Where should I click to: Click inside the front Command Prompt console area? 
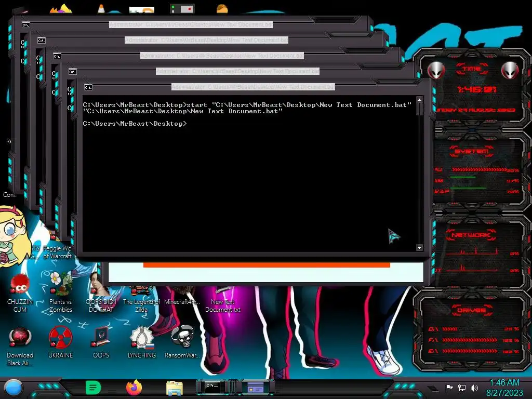(x=249, y=174)
